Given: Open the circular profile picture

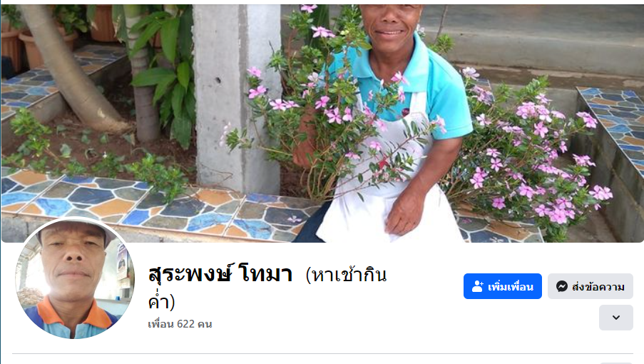Looking at the screenshot, I should [75, 279].
